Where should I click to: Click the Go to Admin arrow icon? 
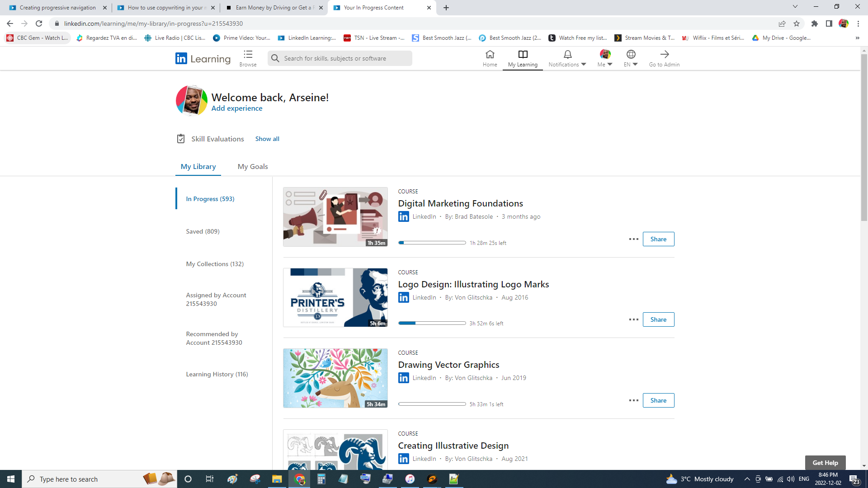click(x=664, y=55)
